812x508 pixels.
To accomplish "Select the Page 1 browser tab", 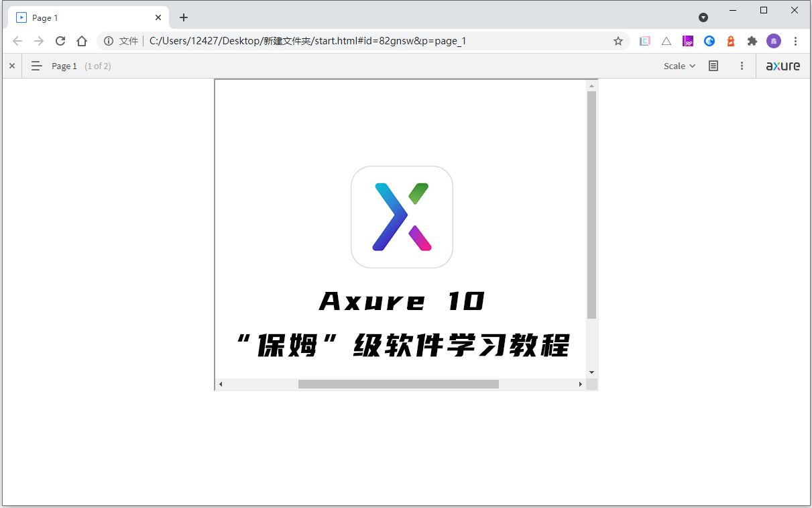I will (88, 18).
